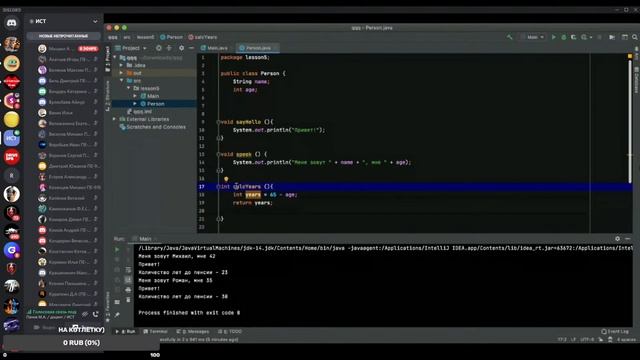The width and height of the screenshot is (640, 360).
Task: Open the Project view selector dropdown
Action: point(131,48)
